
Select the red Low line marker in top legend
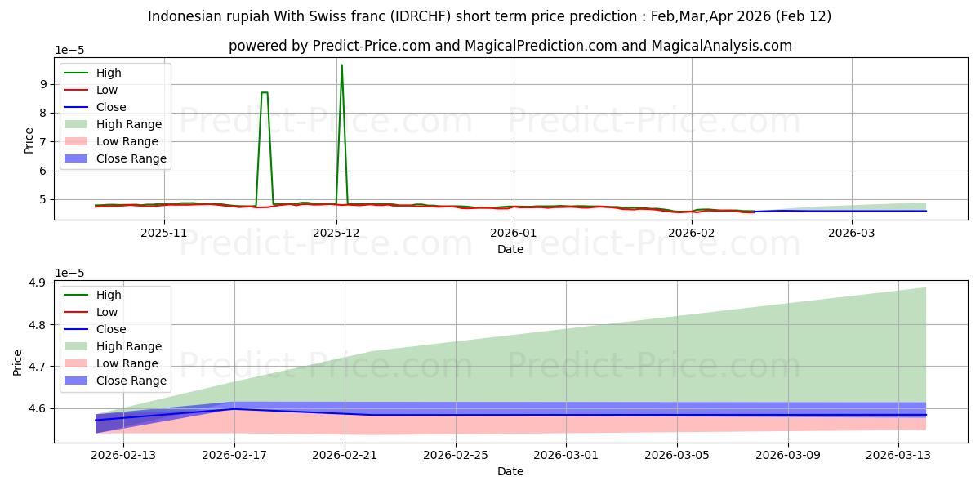(x=78, y=91)
